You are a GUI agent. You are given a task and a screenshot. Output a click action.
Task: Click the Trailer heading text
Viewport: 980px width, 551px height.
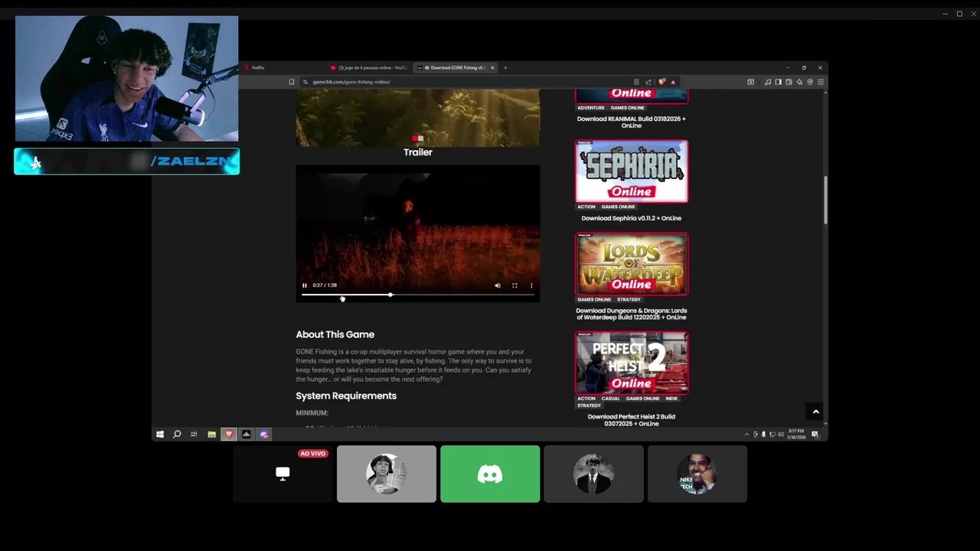(x=418, y=152)
